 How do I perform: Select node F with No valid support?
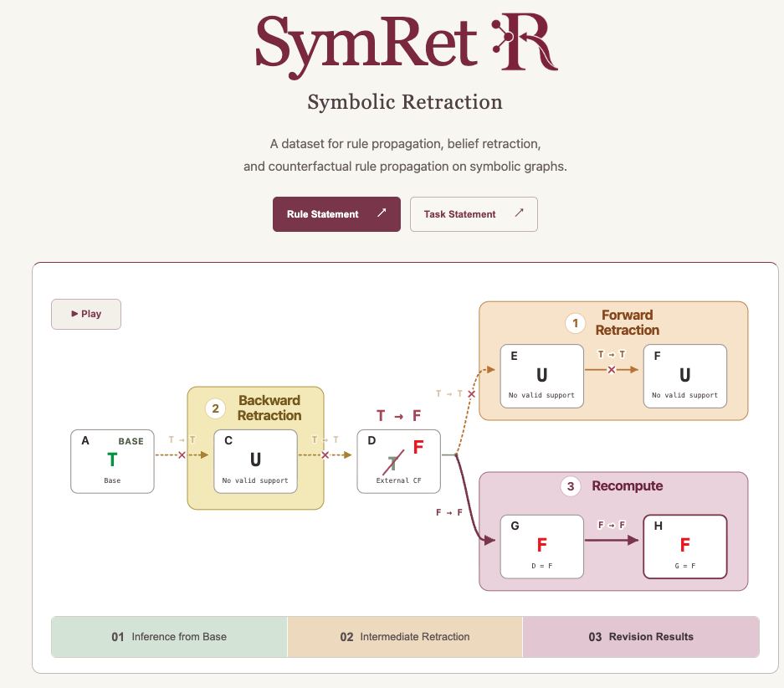pyautogui.click(x=685, y=376)
